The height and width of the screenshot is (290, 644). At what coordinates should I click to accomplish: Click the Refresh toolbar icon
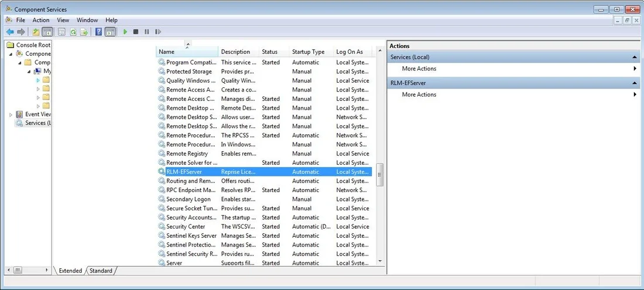(73, 32)
